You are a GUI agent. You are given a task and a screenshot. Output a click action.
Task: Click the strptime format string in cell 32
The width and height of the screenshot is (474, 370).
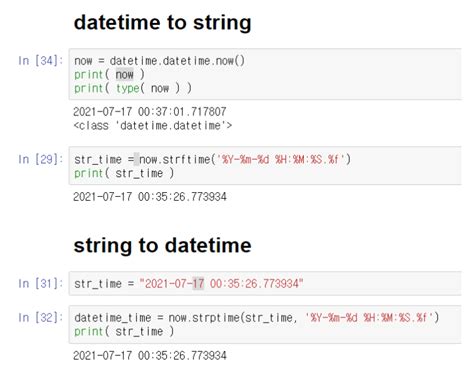(x=369, y=317)
